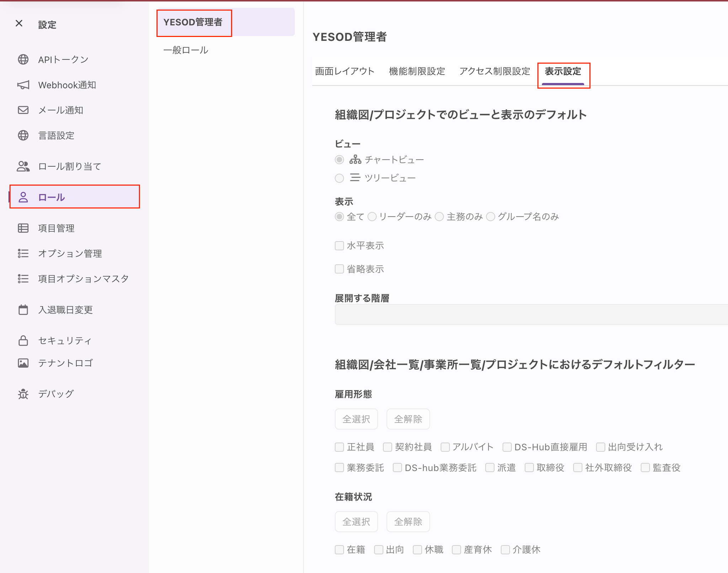Image resolution: width=728 pixels, height=573 pixels.
Task: Click the APIトークン globe icon
Action: (23, 59)
